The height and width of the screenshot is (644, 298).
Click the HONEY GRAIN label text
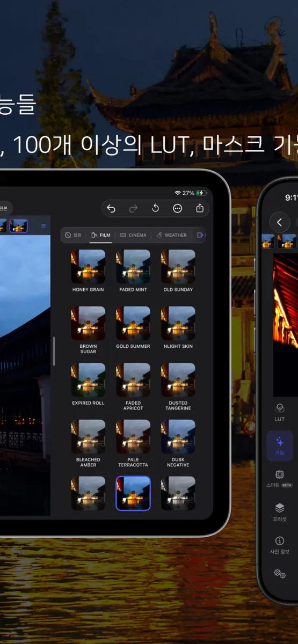pyautogui.click(x=88, y=290)
